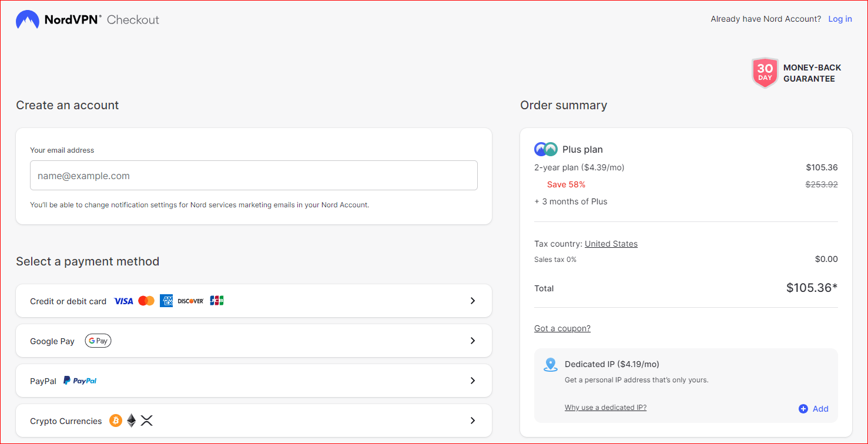
Task: Click the PayPal logo icon
Action: point(80,381)
